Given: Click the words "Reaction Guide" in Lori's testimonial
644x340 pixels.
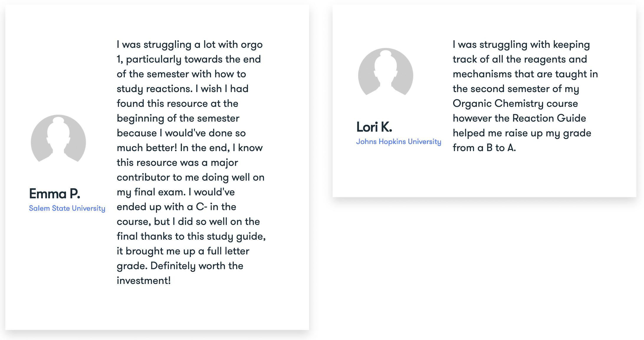Looking at the screenshot, I should click(549, 118).
